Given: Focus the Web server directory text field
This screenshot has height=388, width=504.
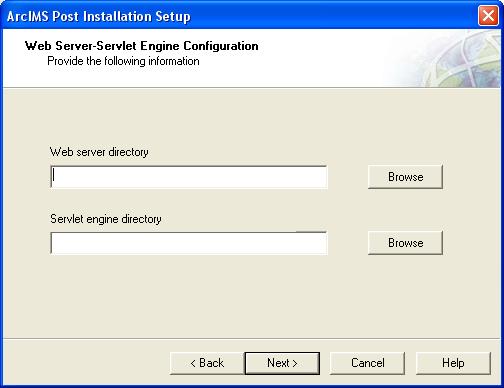Looking at the screenshot, I should pos(189,177).
